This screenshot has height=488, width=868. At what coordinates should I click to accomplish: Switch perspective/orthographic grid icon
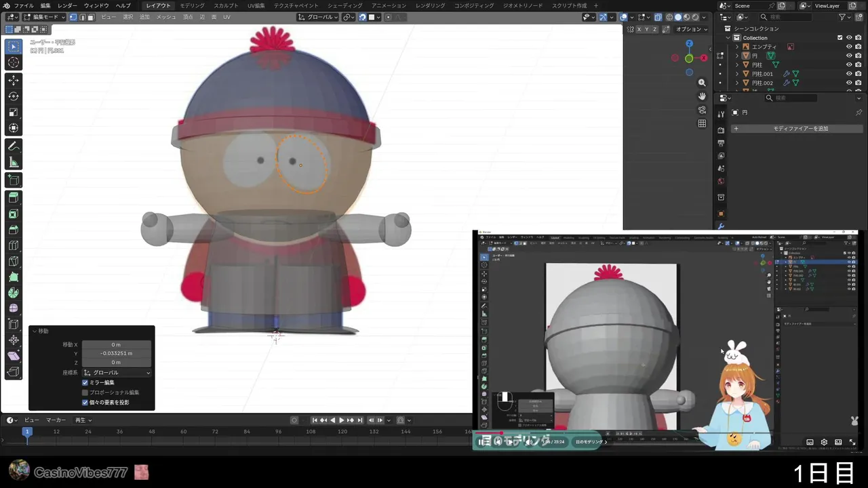pos(702,123)
